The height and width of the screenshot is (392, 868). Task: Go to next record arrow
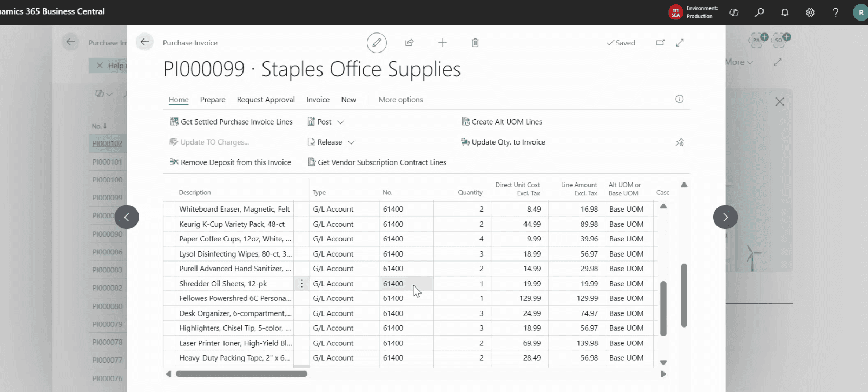(725, 217)
